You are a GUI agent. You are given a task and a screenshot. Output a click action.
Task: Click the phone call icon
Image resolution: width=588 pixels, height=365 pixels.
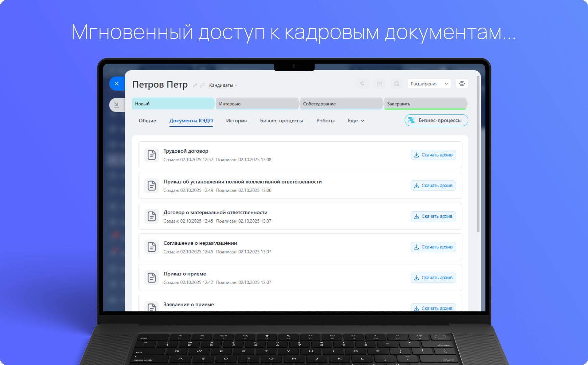tap(362, 83)
